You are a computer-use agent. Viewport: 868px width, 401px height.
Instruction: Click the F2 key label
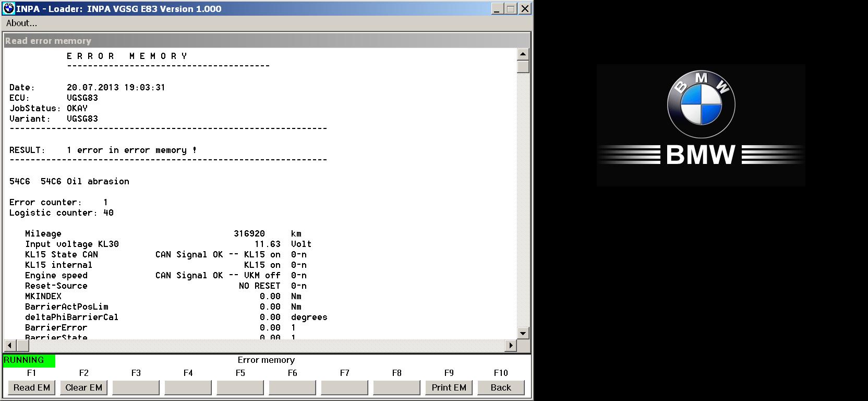[x=84, y=373]
